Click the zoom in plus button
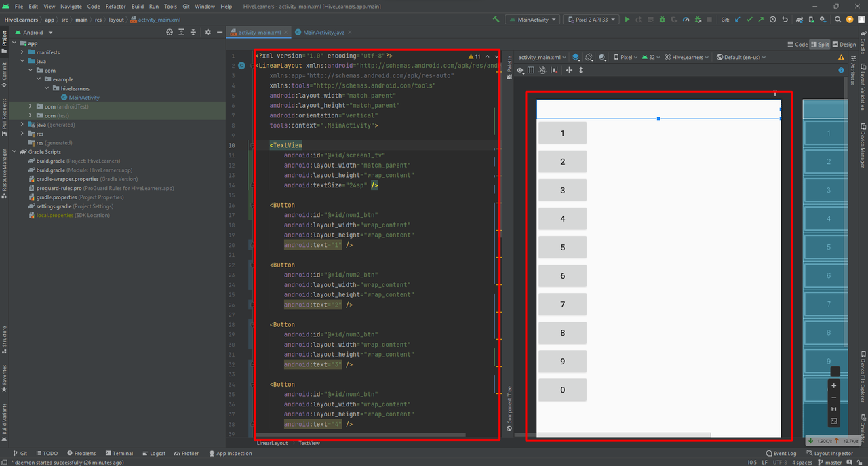 pos(834,385)
